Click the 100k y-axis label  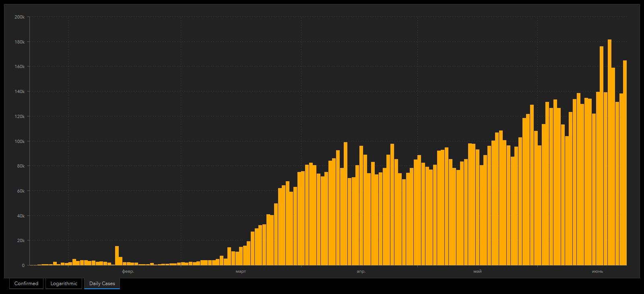(x=20, y=141)
